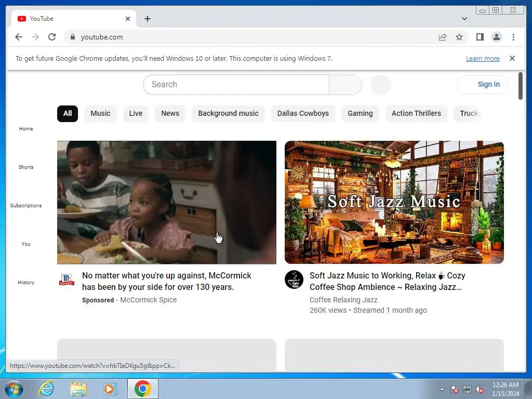Reload the YouTube page
Viewport: 532px width, 399px height.
click(52, 37)
